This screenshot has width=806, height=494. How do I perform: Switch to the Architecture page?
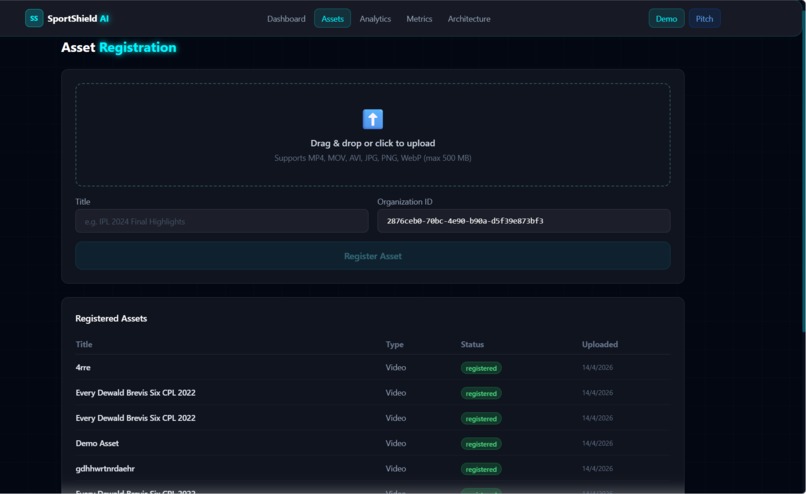469,19
